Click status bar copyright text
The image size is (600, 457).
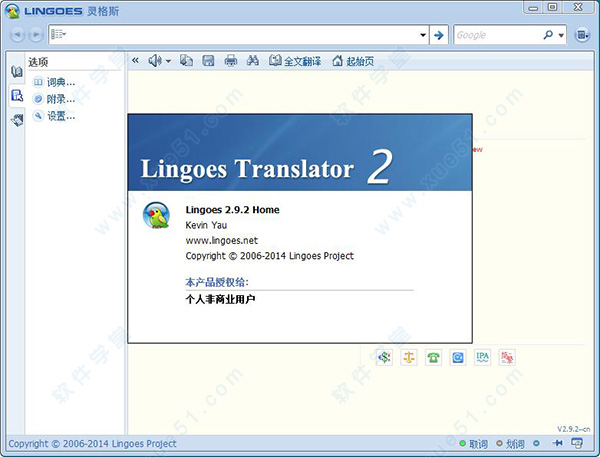coord(92,444)
